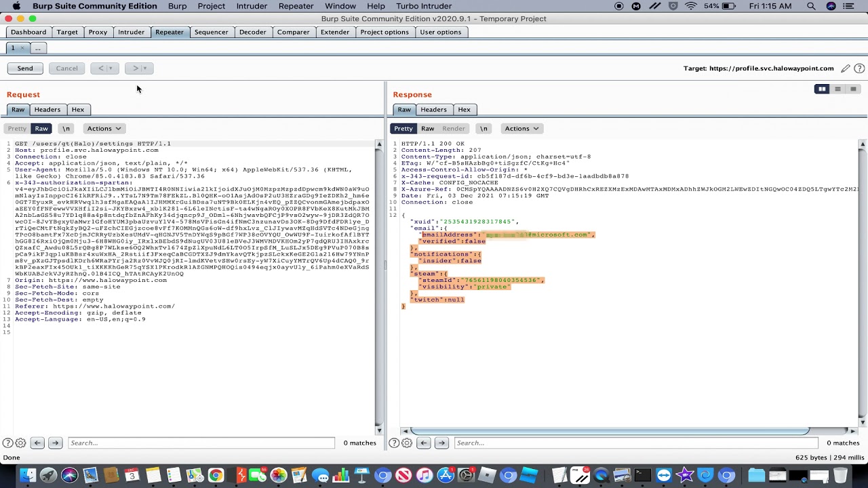Open the User options tab
Viewport: 868px width, 488px height.
click(440, 33)
